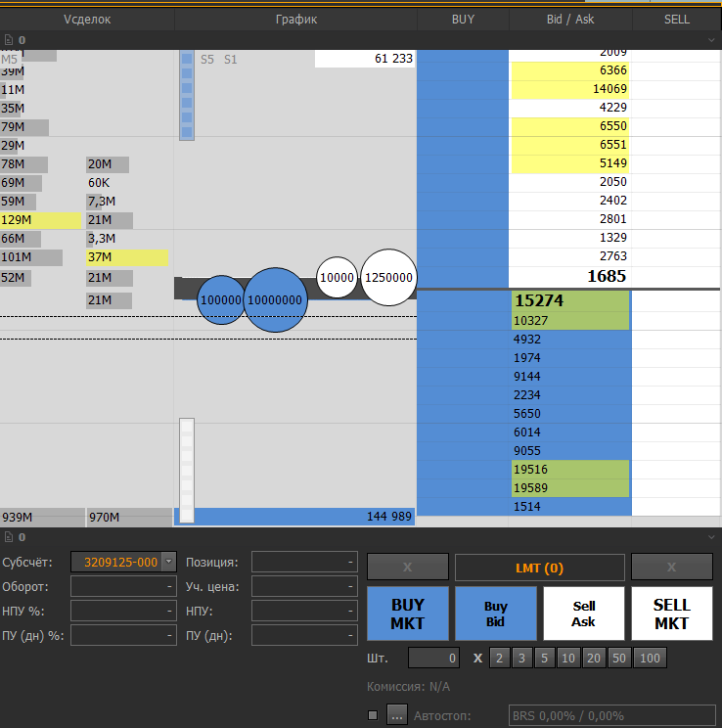722x728 pixels.
Task: Click the График column header
Action: pos(295,20)
